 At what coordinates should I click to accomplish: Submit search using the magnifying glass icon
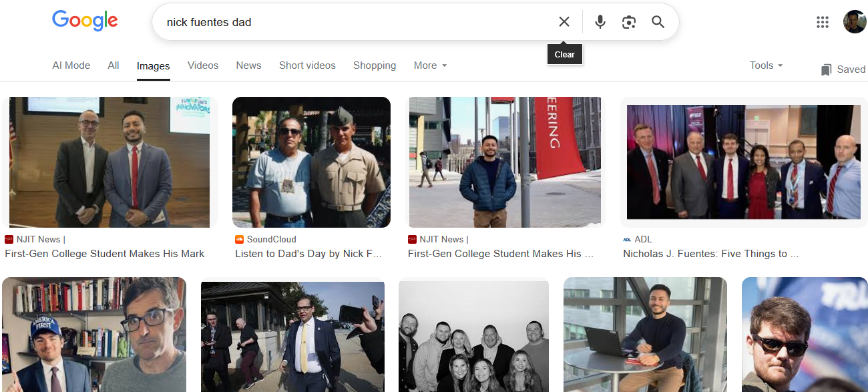658,22
